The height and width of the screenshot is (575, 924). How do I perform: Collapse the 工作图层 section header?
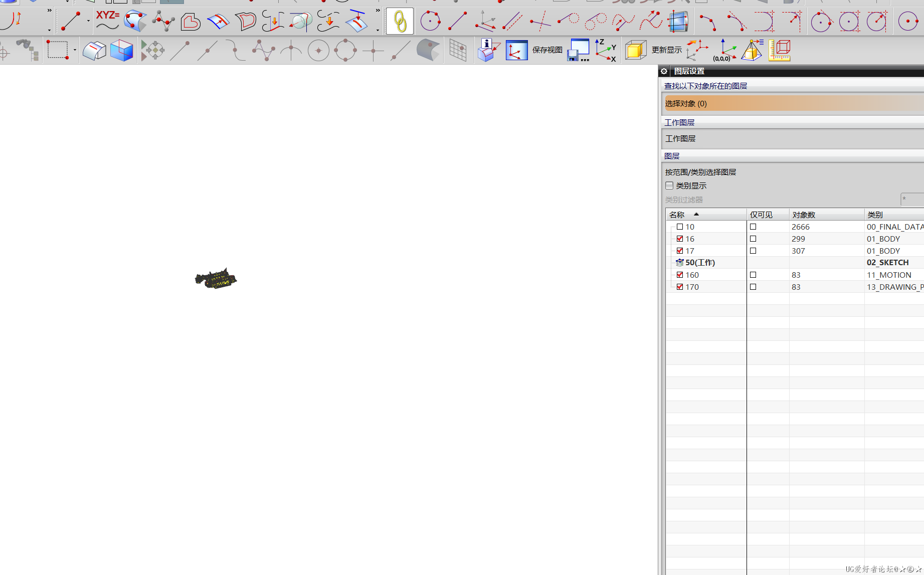pyautogui.click(x=793, y=122)
